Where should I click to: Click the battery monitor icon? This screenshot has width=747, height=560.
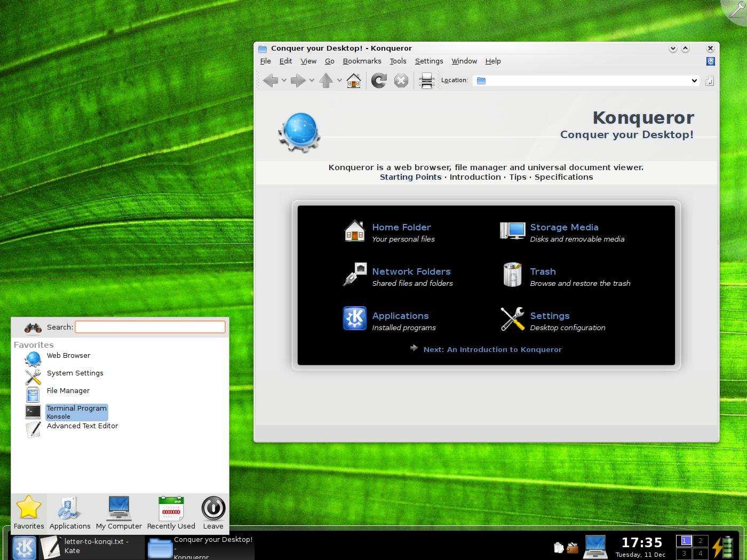click(x=722, y=547)
